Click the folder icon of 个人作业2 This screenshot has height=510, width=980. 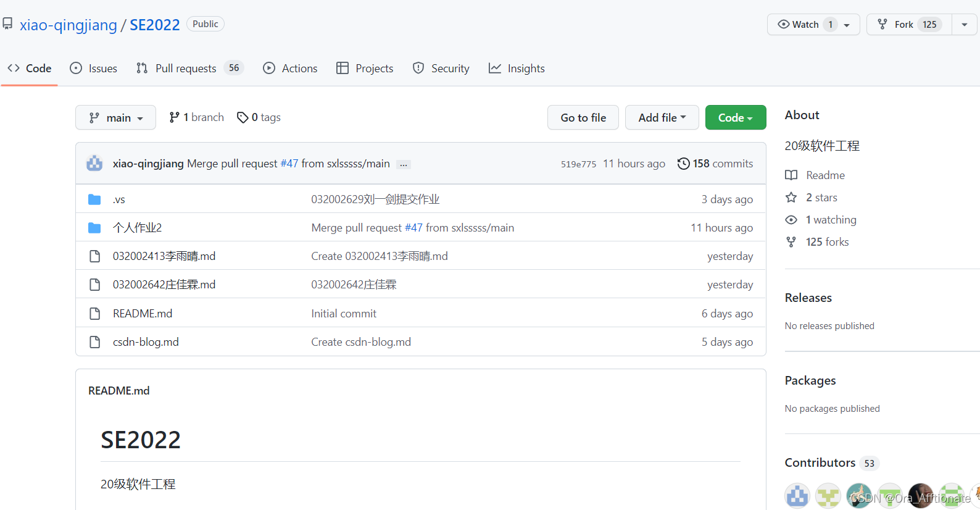coord(94,228)
